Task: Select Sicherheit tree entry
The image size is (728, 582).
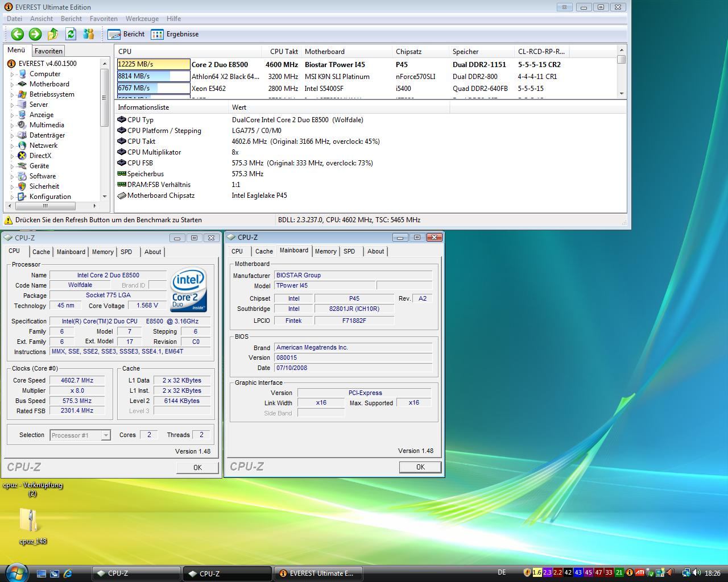Action: pos(44,186)
